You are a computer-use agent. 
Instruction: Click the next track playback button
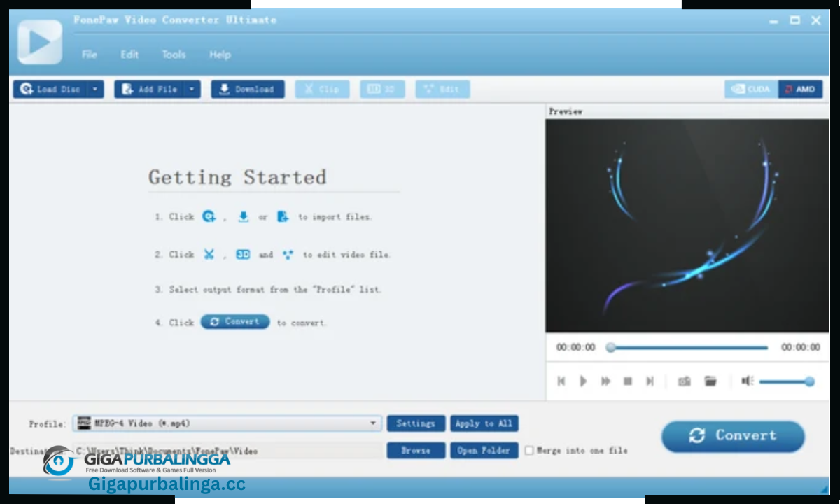pyautogui.click(x=650, y=381)
